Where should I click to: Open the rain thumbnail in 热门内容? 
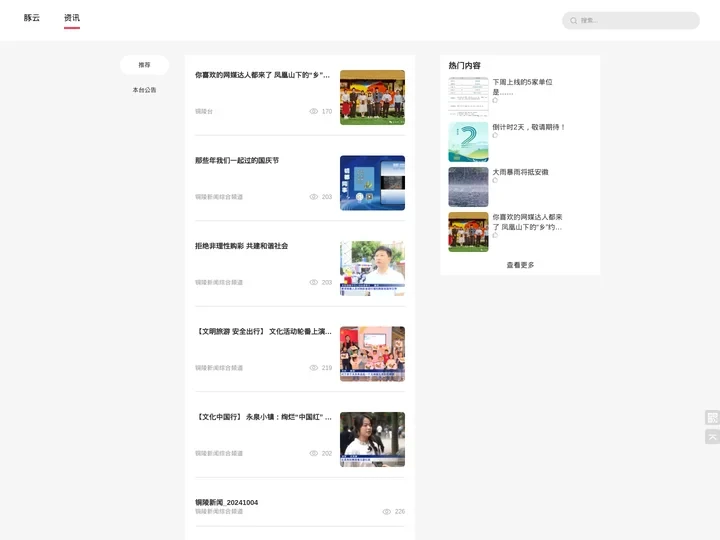coord(468,186)
